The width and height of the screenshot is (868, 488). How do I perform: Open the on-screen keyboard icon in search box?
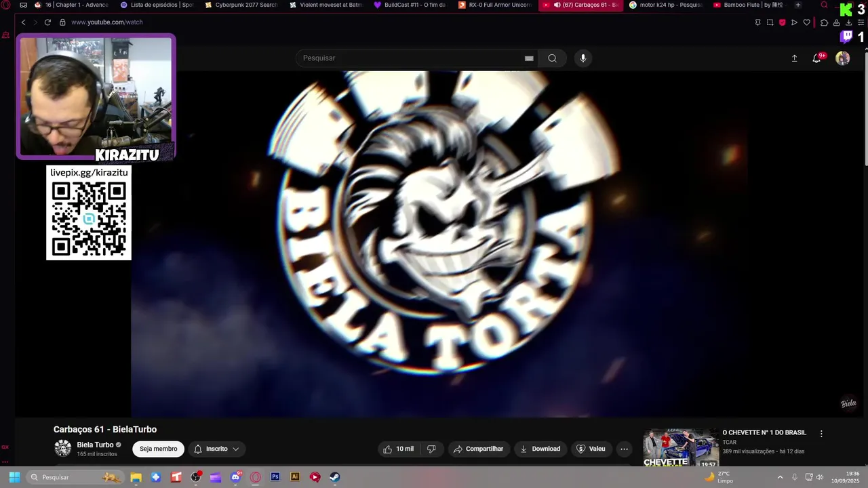(529, 58)
